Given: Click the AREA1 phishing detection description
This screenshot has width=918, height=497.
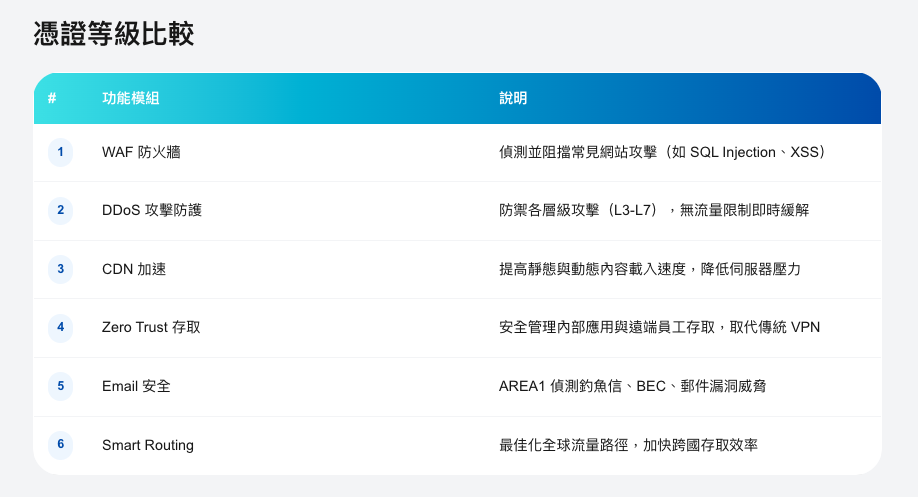Looking at the screenshot, I should click(632, 386).
